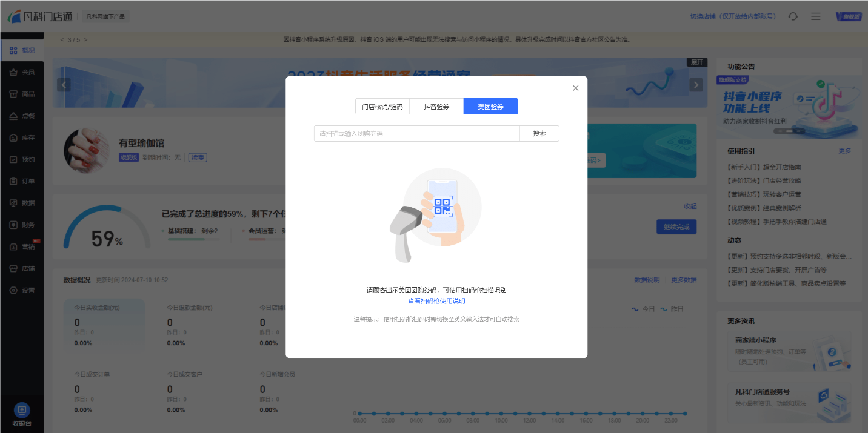Select the 美团验券 tab

tap(490, 107)
